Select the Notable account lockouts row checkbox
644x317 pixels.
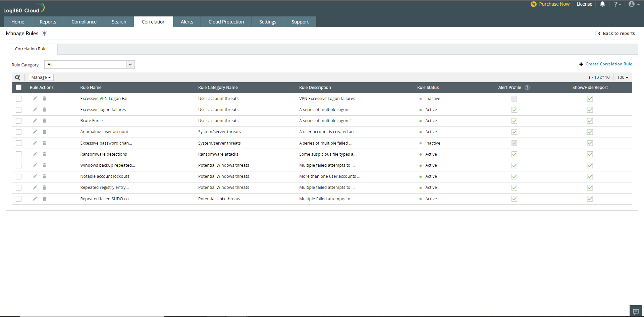pyautogui.click(x=19, y=176)
